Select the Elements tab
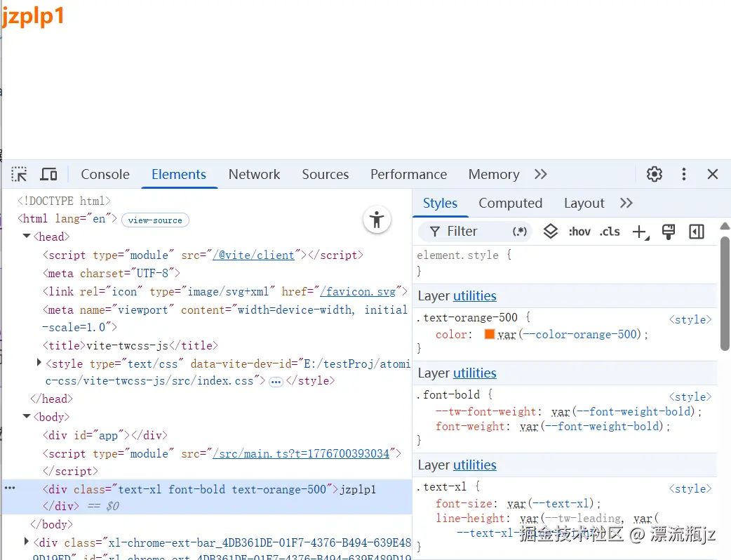The image size is (731, 560). click(179, 175)
